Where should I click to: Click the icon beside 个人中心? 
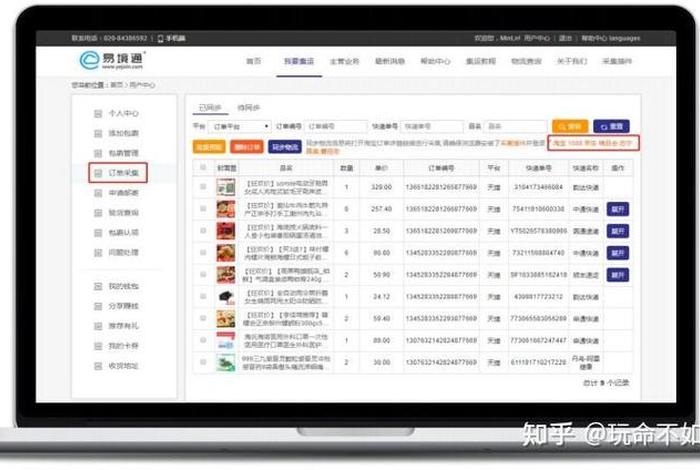click(98, 114)
